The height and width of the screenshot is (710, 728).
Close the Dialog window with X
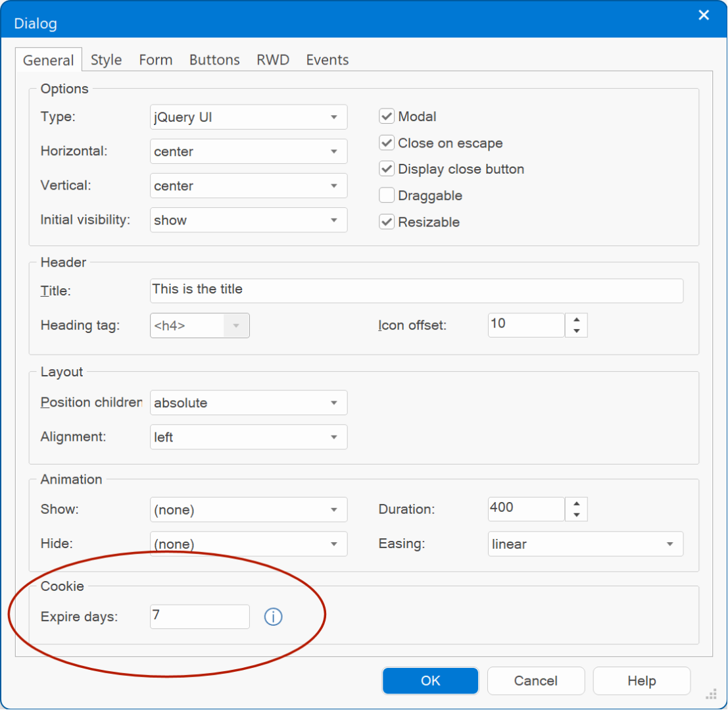point(704,15)
